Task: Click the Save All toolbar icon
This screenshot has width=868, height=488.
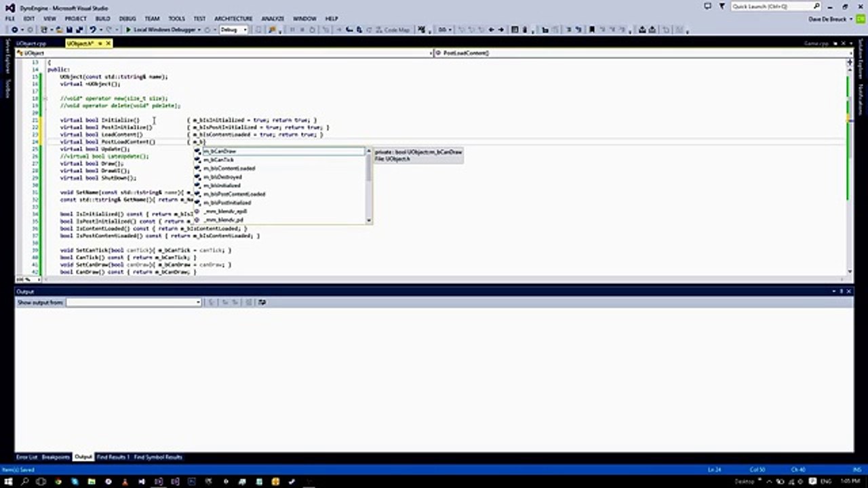Action: click(x=79, y=30)
